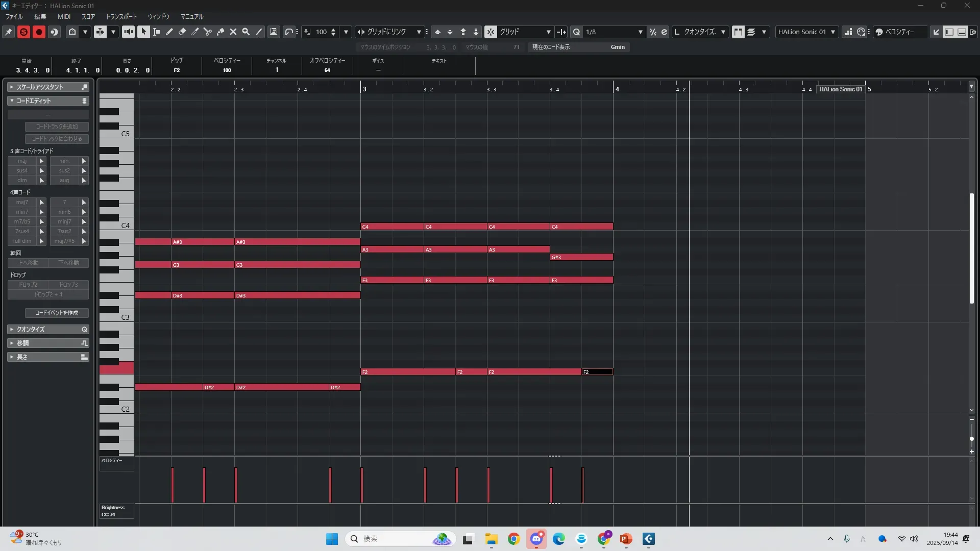
Task: Select the Erase tool
Action: click(182, 32)
